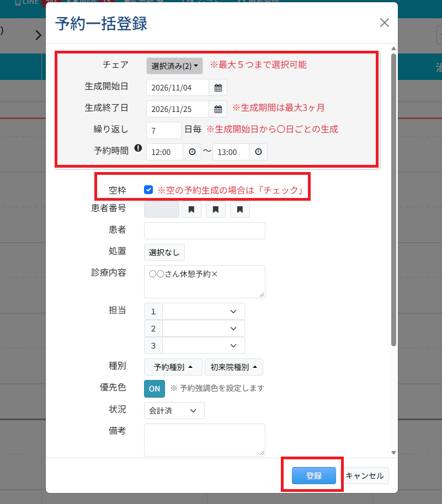This screenshot has width=442, height=504.
Task: Click the right arrow behind the dialog
Action: (x=39, y=35)
